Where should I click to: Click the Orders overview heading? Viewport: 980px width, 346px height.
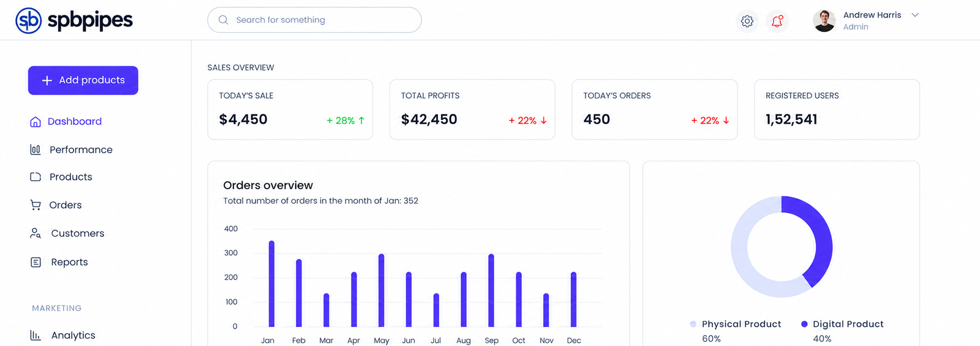[268, 185]
